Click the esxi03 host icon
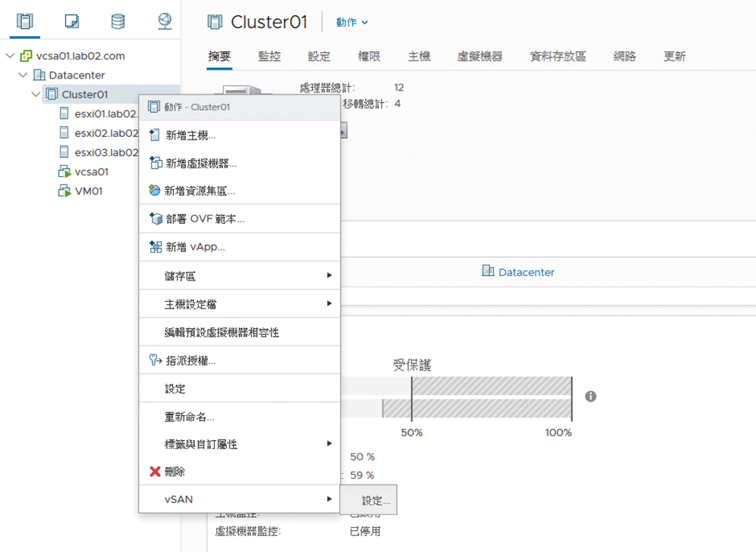 (64, 152)
